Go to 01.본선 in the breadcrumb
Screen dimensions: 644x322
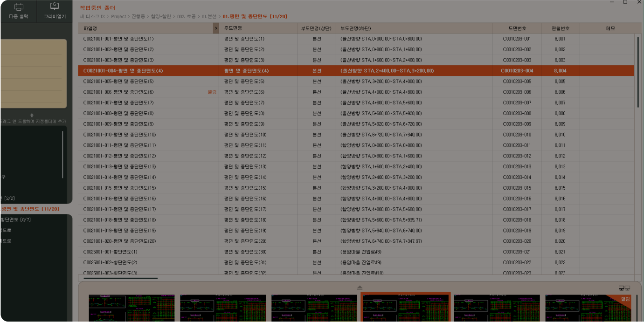210,16
